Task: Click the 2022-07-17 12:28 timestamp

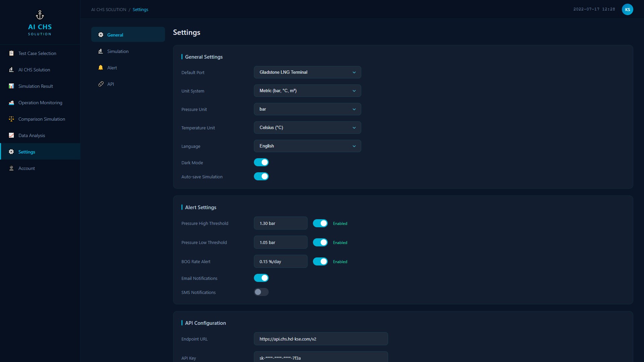Action: (x=594, y=9)
